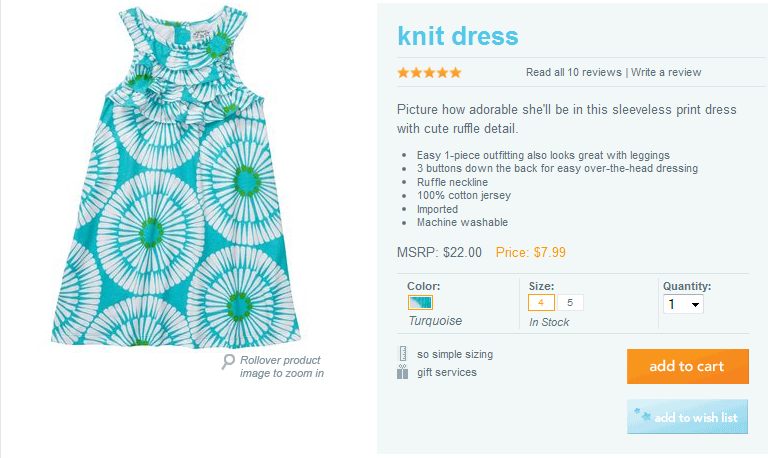Click the $7.99 sale price
The image size is (768, 458).
pos(549,252)
